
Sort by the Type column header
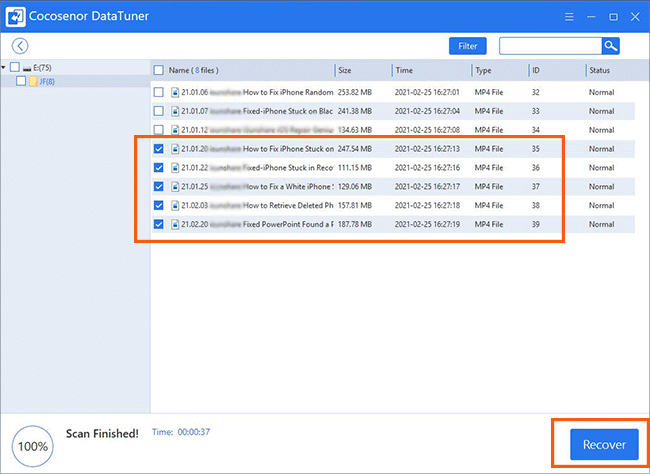pyautogui.click(x=483, y=70)
